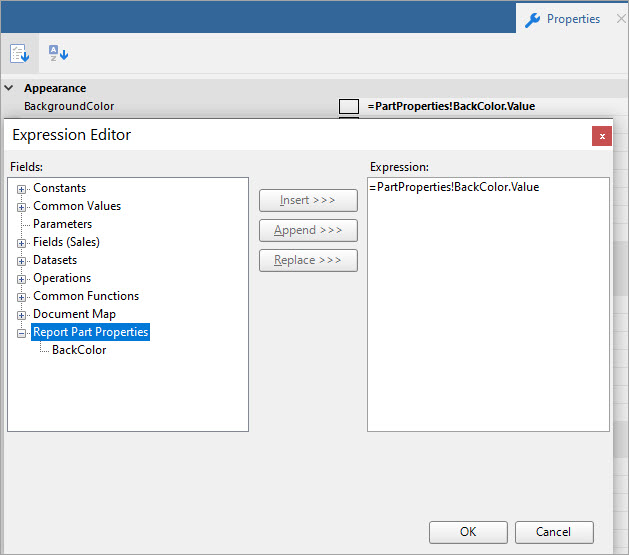Expand the Constants node

[x=21, y=189]
